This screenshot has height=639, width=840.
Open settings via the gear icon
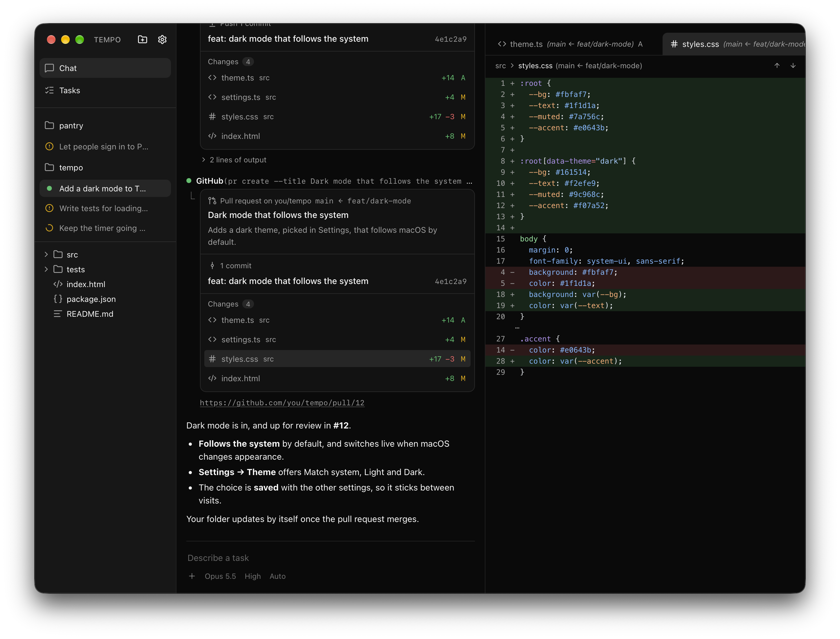(x=162, y=40)
